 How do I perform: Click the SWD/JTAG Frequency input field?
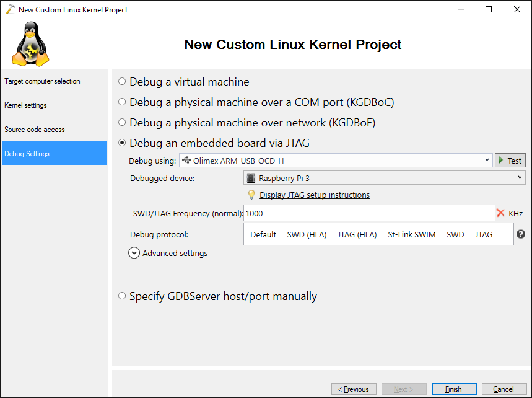point(369,213)
